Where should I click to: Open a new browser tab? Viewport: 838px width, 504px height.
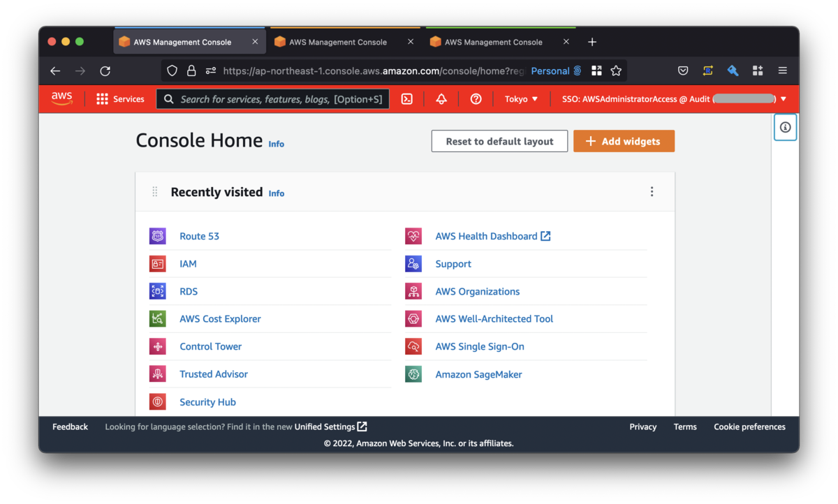click(592, 42)
